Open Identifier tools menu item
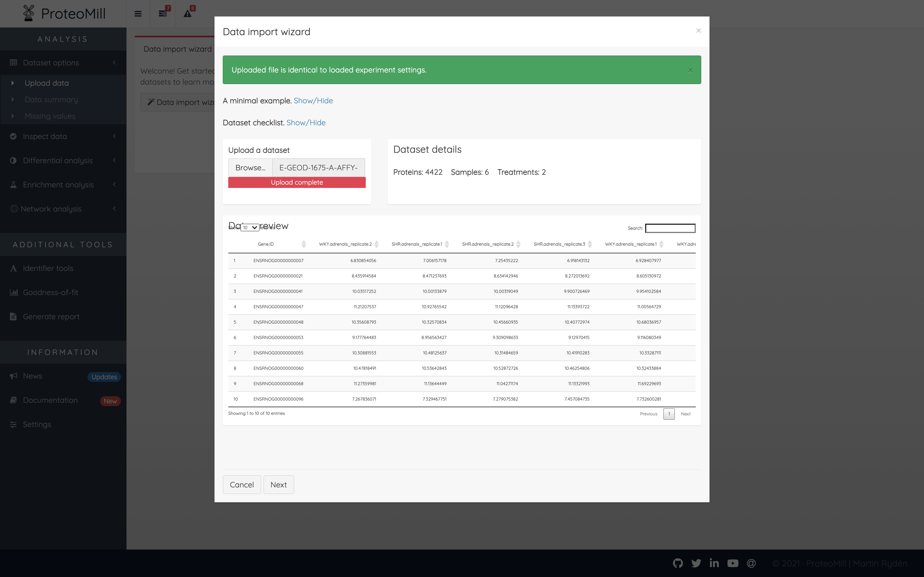This screenshot has height=577, width=924. (48, 268)
